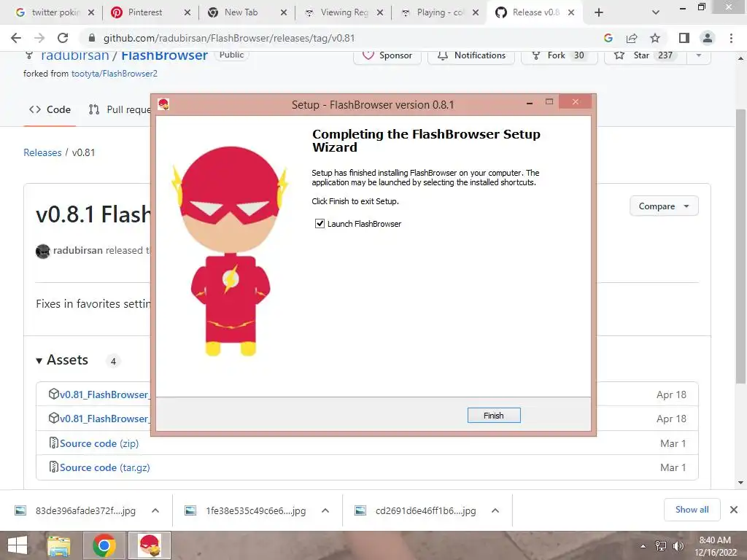Image resolution: width=747 pixels, height=560 pixels.
Task: Open the Code tab on GitHub
Action: tap(50, 109)
